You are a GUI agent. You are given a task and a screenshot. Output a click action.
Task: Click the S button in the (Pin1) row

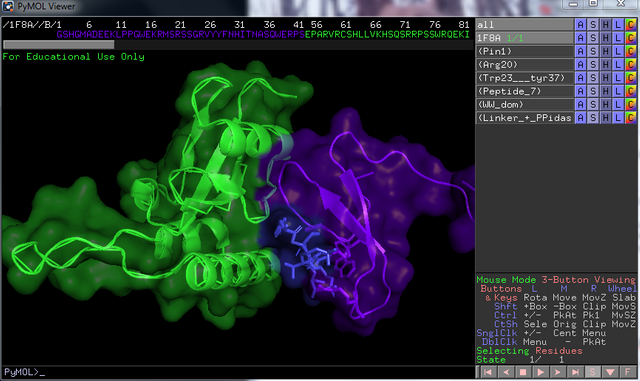pos(593,51)
